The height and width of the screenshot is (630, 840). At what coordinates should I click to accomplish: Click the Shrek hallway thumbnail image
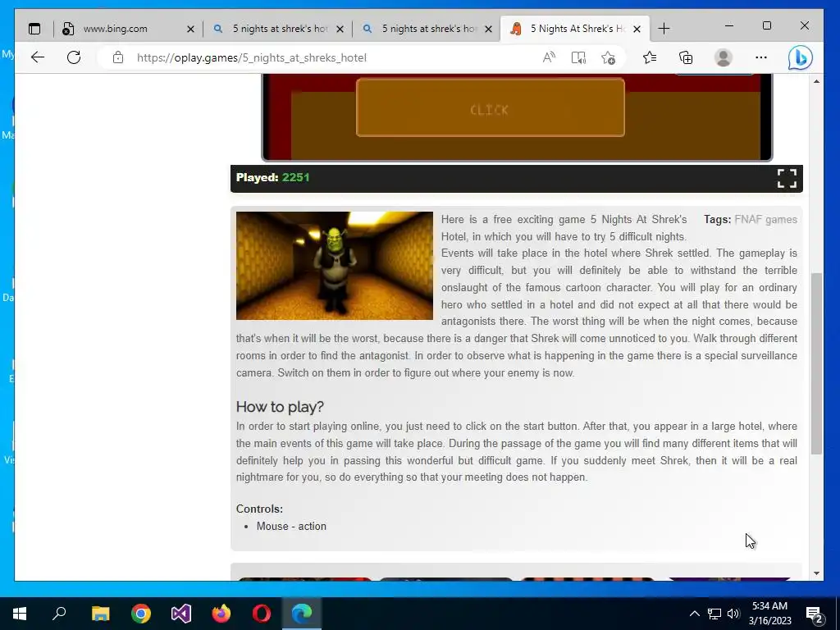[x=335, y=266]
